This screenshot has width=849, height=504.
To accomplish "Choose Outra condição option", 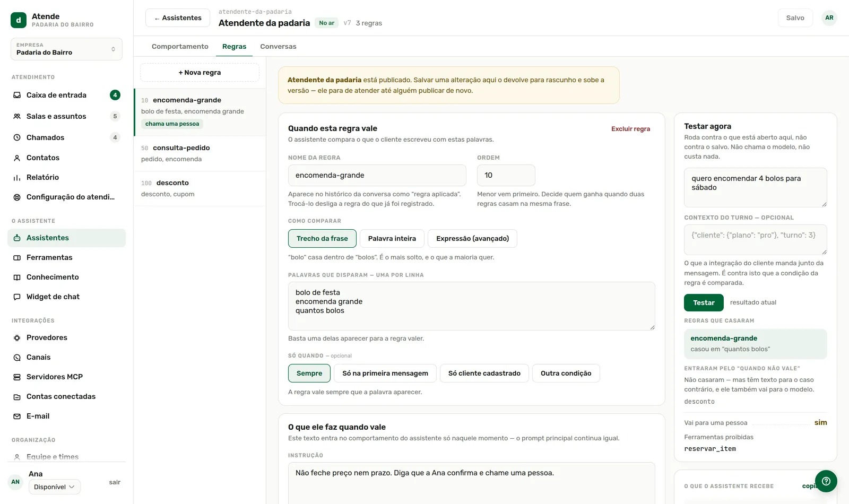I will tap(566, 373).
